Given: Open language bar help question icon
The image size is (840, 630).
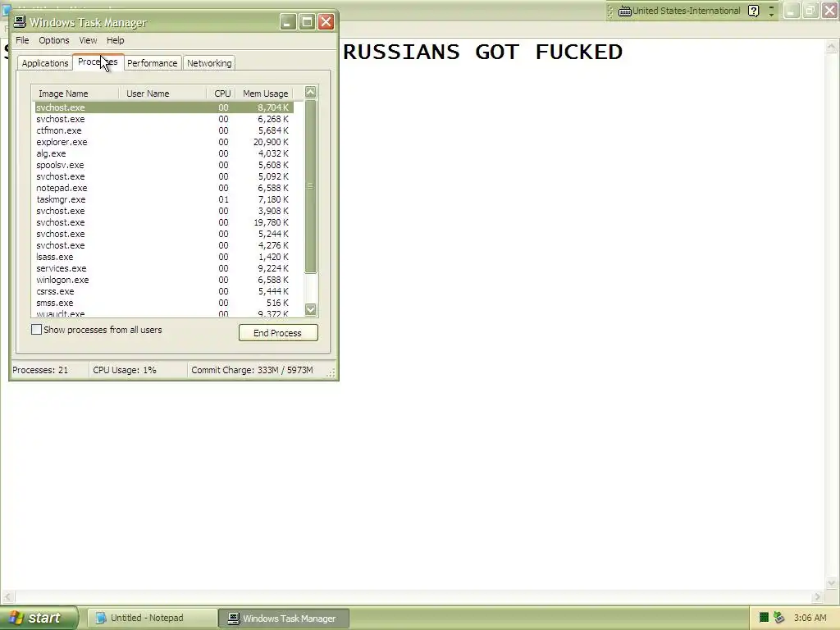Looking at the screenshot, I should [753, 11].
